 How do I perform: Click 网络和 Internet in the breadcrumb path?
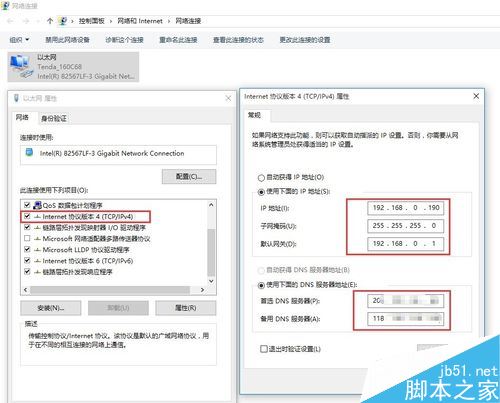(140, 21)
